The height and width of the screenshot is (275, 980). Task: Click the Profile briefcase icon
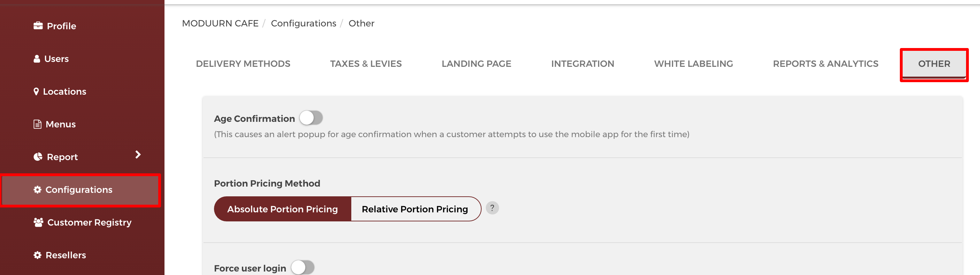[x=38, y=26]
